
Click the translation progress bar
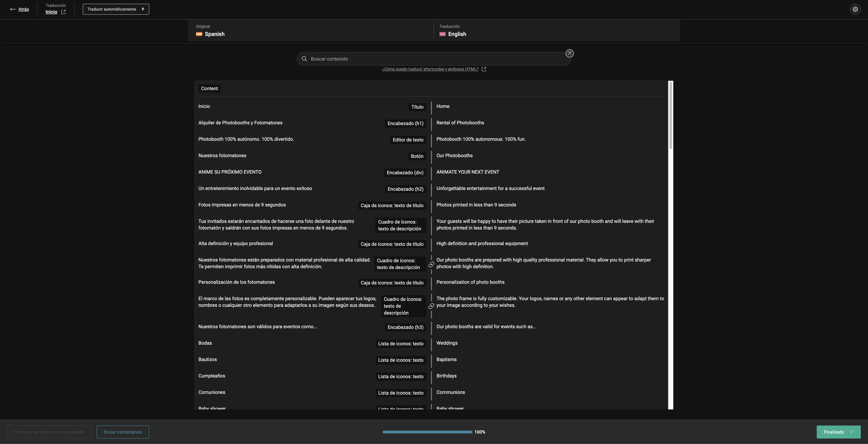(427, 432)
